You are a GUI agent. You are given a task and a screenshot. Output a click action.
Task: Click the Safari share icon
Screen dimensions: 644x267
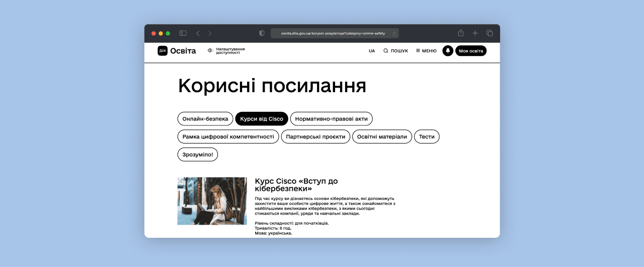tap(461, 33)
